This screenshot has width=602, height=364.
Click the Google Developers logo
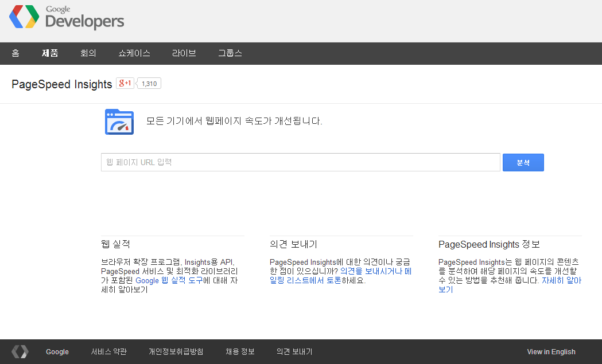tap(67, 17)
